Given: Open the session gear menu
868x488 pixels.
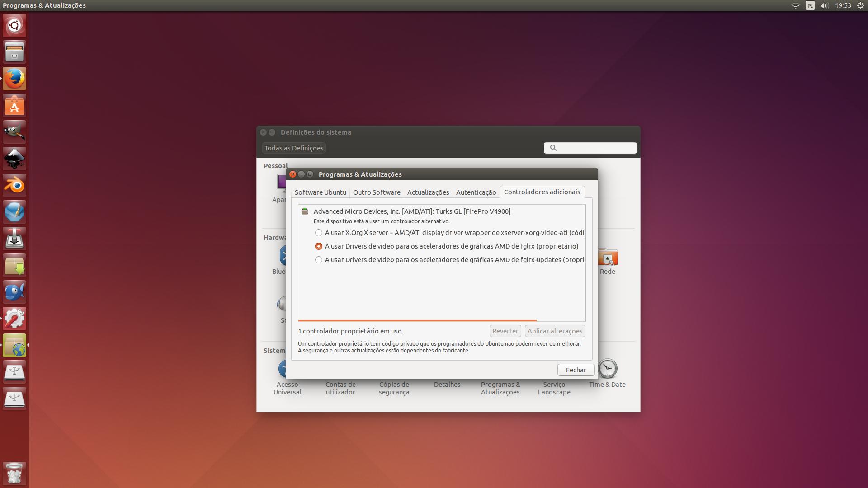Looking at the screenshot, I should coord(861,5).
